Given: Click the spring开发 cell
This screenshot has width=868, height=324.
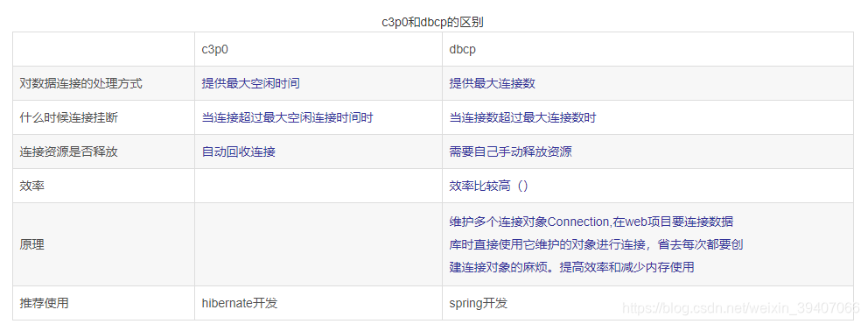Looking at the screenshot, I should [647, 303].
